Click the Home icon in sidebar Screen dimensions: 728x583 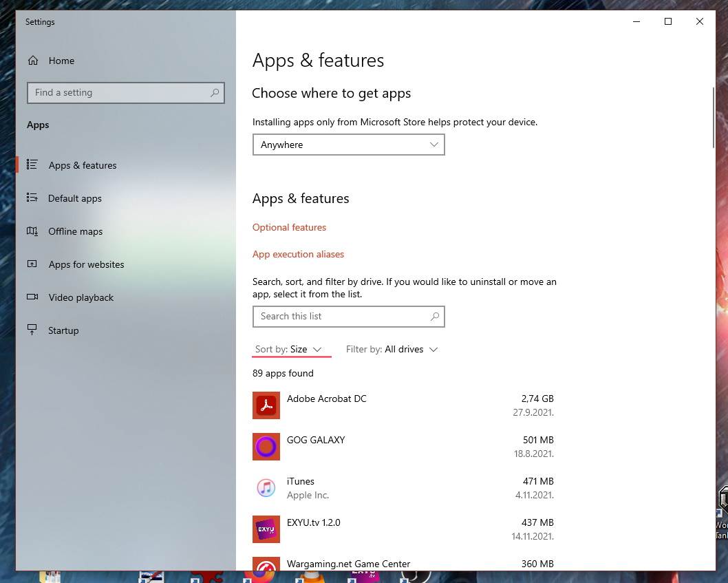click(x=33, y=61)
